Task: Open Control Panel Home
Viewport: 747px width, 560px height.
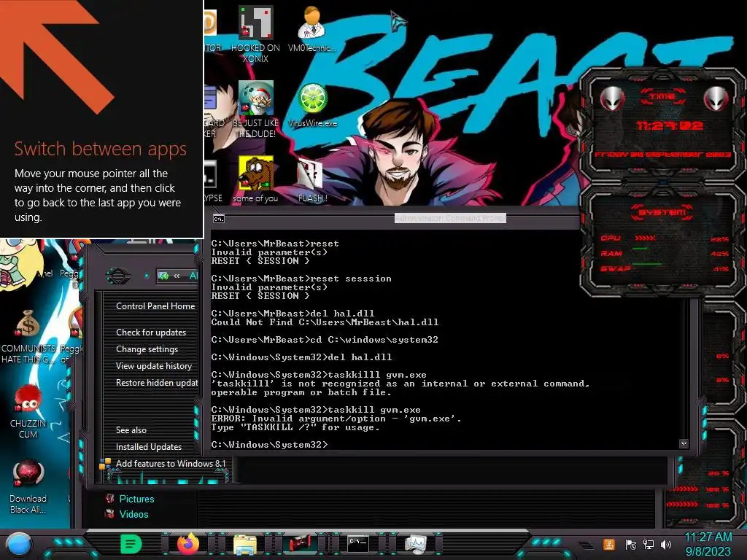Action: [x=155, y=306]
